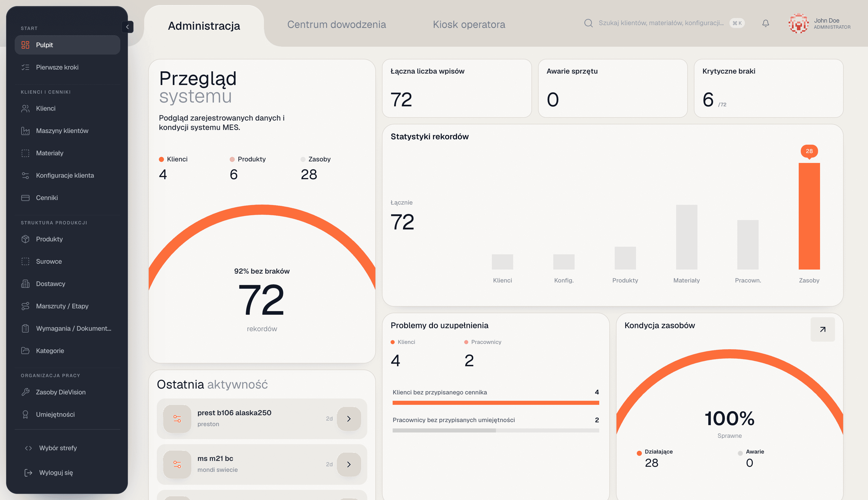Click the Łączna liczba wpisów card
The width and height of the screenshot is (868, 500).
tap(457, 88)
